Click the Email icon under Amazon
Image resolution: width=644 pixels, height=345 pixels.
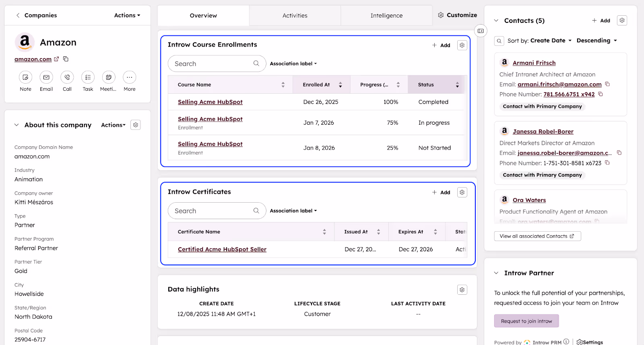click(x=46, y=77)
